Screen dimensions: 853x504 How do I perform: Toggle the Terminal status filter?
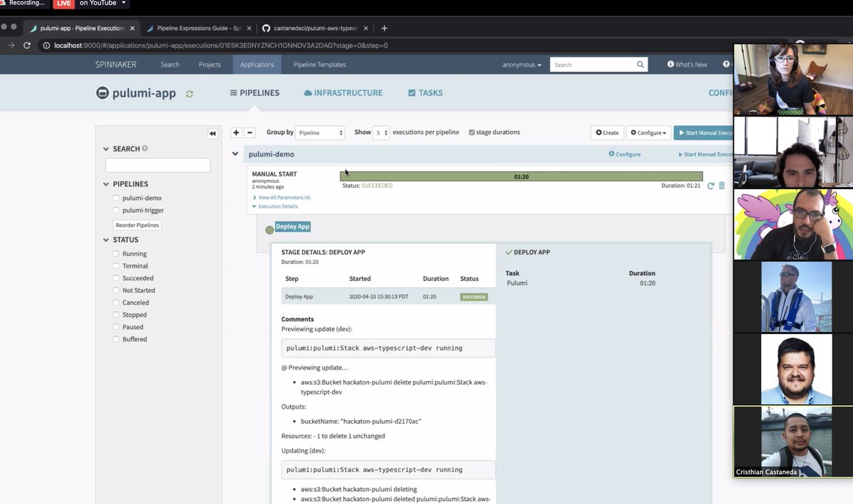[117, 266]
